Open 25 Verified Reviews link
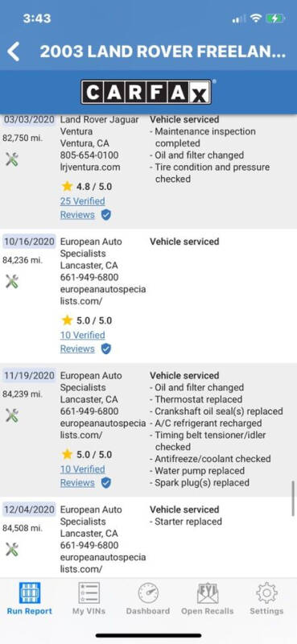The height and width of the screenshot is (644, 297). (83, 208)
